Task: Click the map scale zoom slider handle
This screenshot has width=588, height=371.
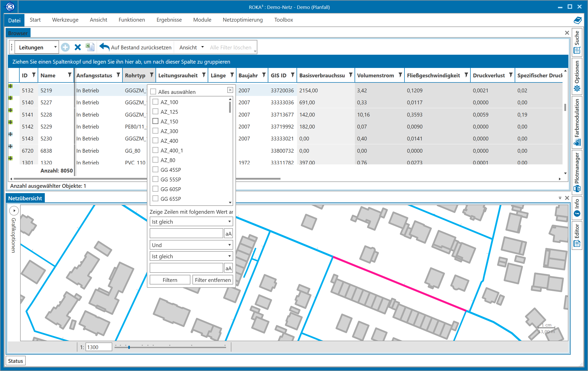Action: pyautogui.click(x=129, y=347)
